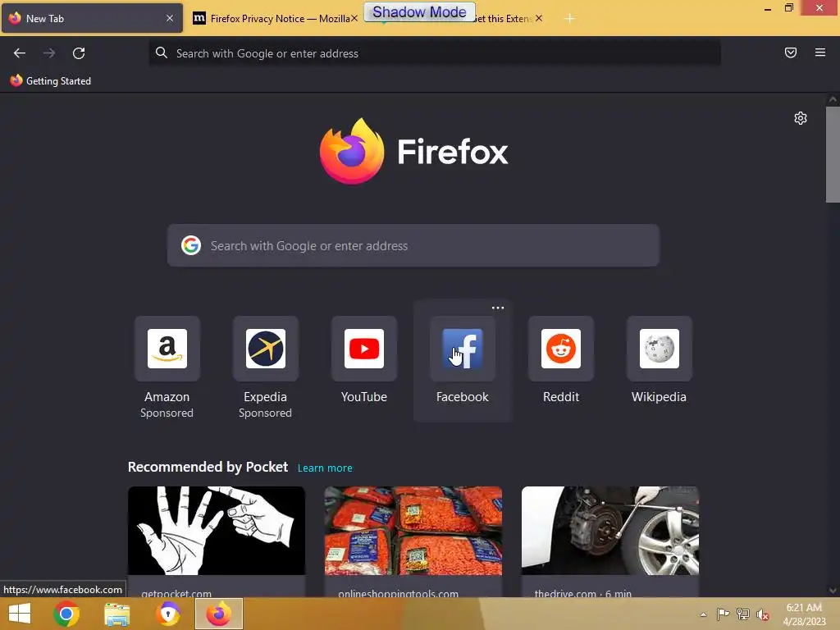Image resolution: width=840 pixels, height=630 pixels.
Task: Click the page vertical scrollbar thumb
Action: tap(833, 154)
